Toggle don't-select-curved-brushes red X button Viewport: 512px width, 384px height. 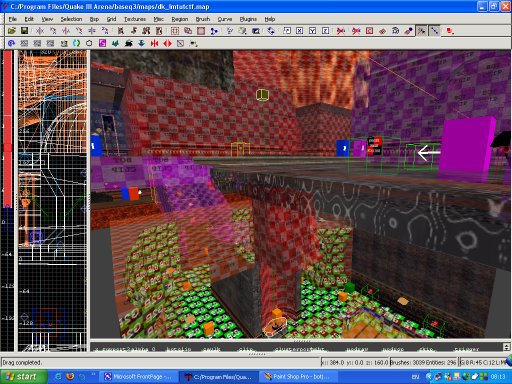341,31
